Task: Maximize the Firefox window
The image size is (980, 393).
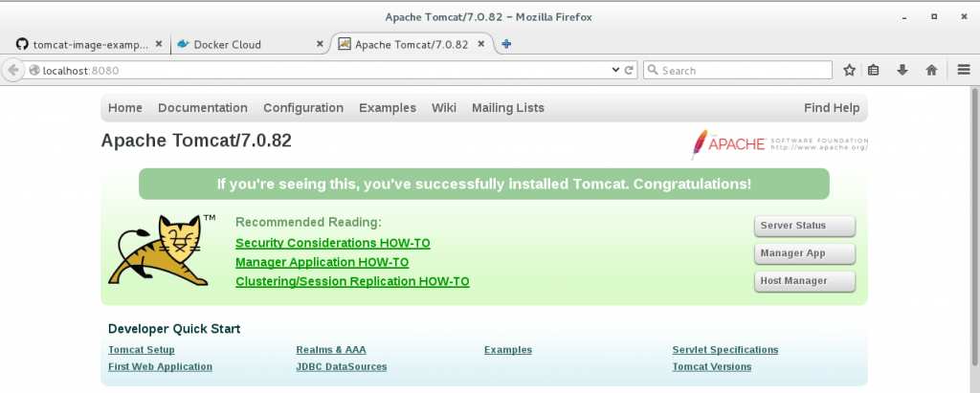Action: point(934,17)
